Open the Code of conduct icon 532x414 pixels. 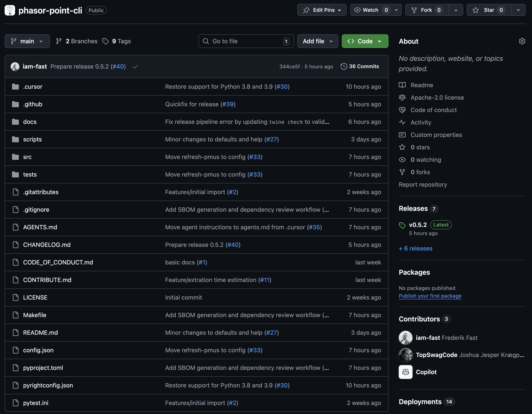click(x=402, y=110)
